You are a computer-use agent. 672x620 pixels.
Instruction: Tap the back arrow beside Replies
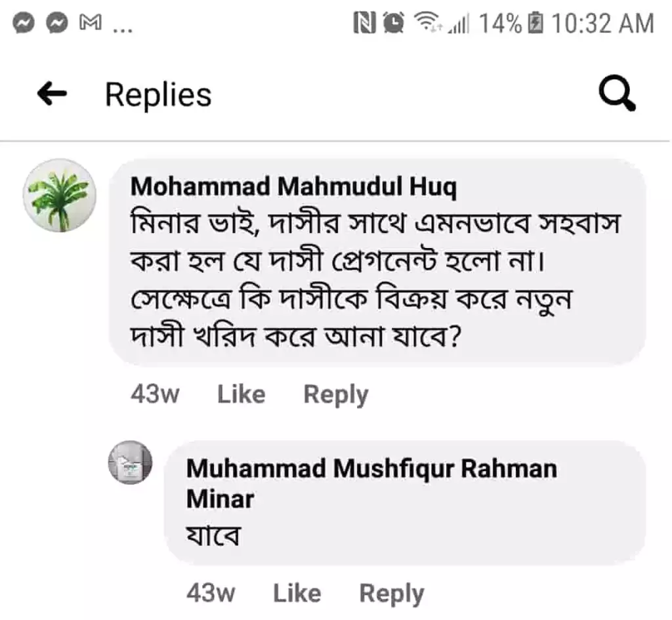pos(52,95)
